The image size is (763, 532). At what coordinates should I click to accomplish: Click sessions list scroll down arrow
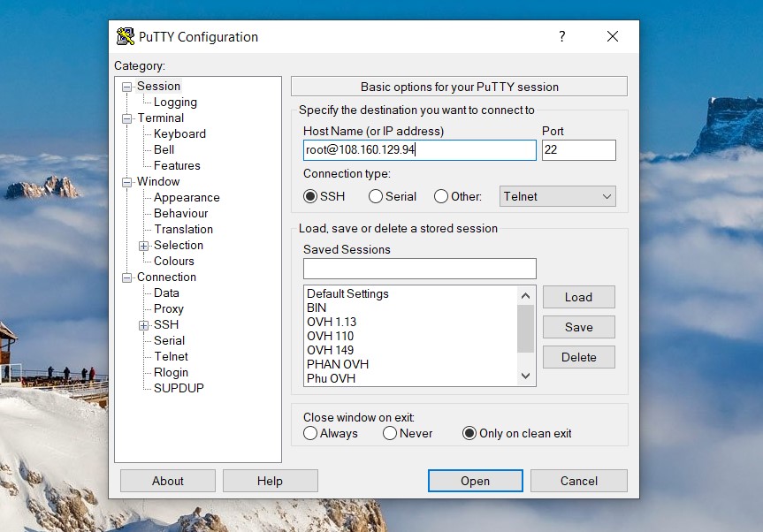(x=525, y=376)
